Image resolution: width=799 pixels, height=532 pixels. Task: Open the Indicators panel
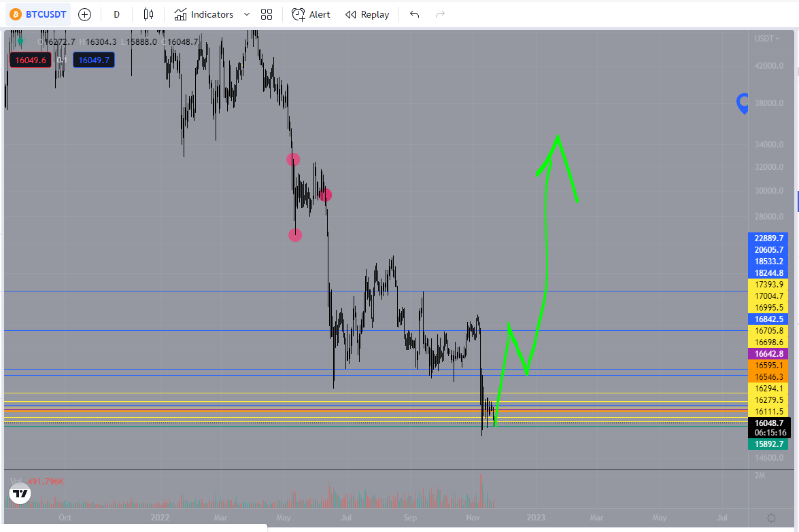(204, 14)
